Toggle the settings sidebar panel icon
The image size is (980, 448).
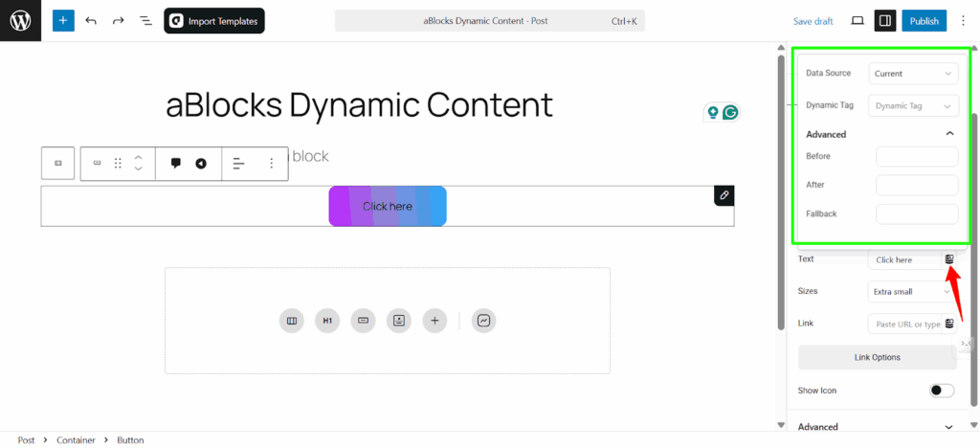885,21
